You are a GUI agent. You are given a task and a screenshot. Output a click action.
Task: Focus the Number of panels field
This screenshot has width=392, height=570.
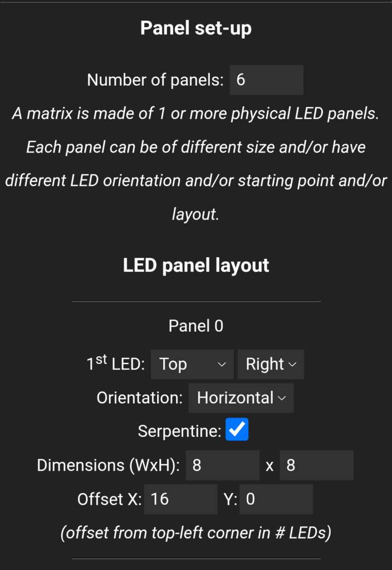click(x=266, y=80)
